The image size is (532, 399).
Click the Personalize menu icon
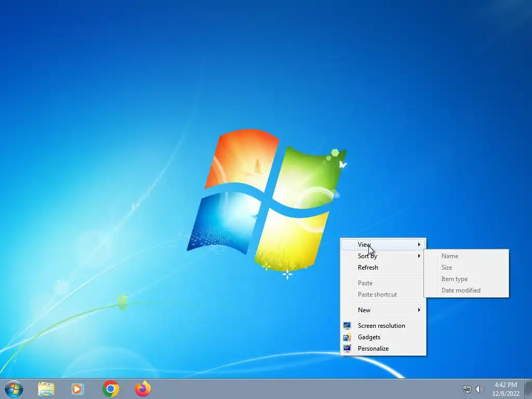pos(347,349)
